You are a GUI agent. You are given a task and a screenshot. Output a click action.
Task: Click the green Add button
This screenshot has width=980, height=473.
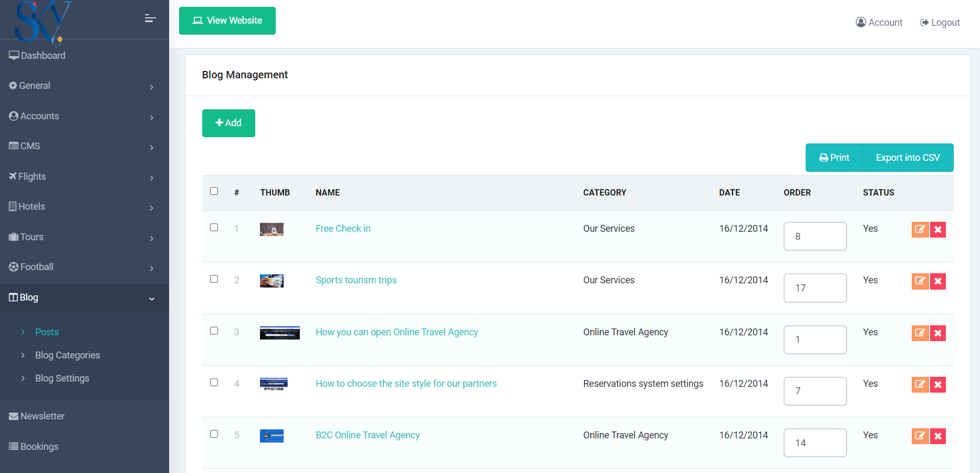point(228,123)
